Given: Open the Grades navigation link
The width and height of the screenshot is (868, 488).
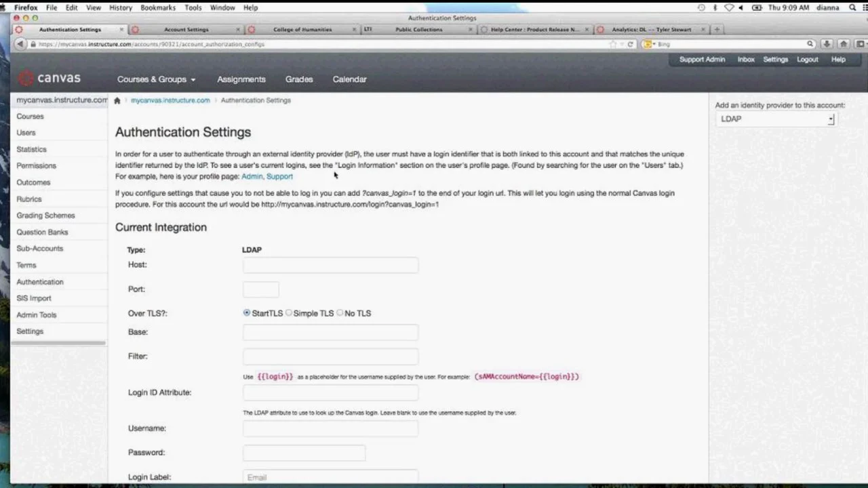Looking at the screenshot, I should tap(299, 79).
